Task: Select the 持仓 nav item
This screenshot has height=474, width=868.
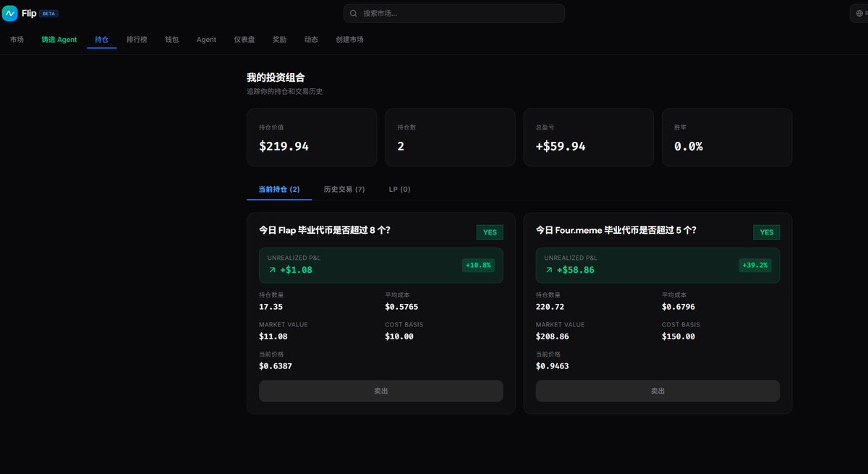Action: click(101, 40)
